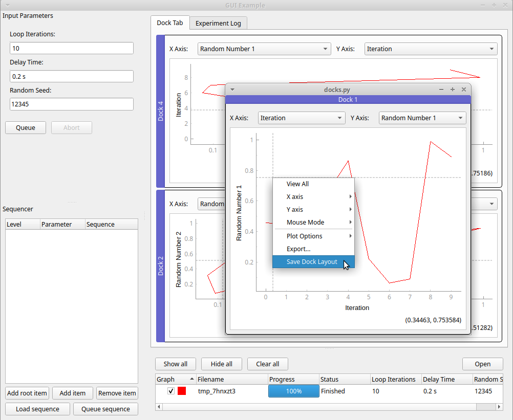Click the Loop Iterations input field
Image resolution: width=513 pixels, height=420 pixels.
(72, 49)
